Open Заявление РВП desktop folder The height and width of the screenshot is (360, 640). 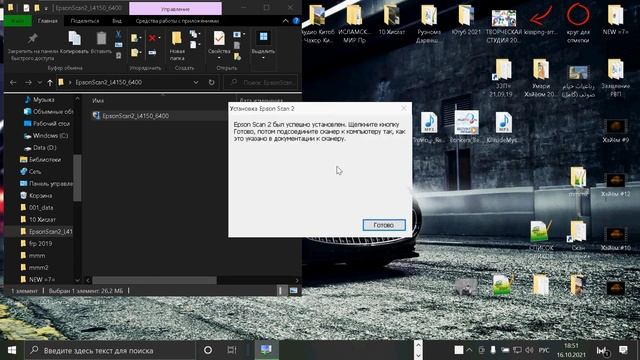[616, 78]
